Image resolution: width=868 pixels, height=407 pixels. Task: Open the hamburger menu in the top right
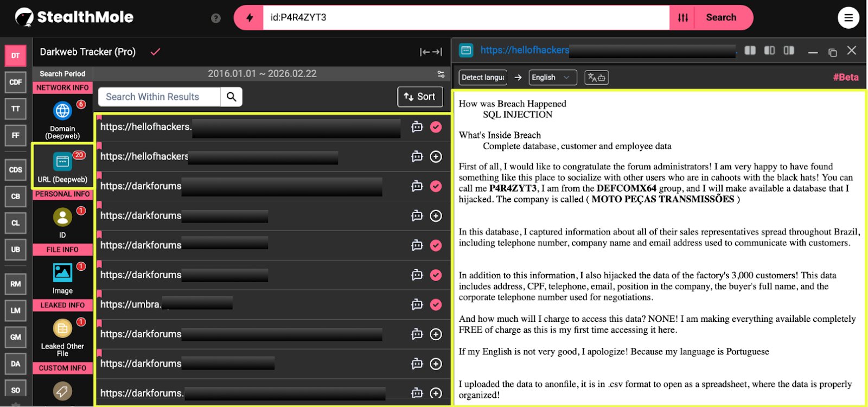click(x=848, y=17)
